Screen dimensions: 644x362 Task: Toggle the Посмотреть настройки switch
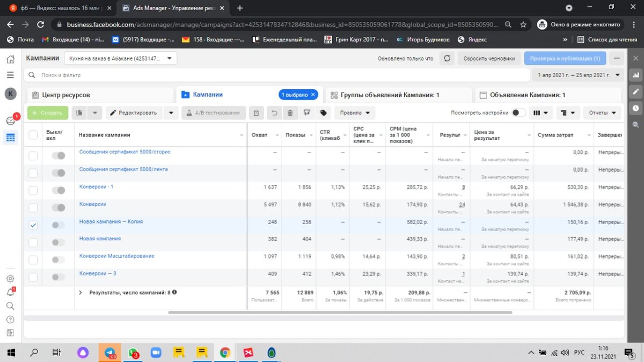click(518, 113)
